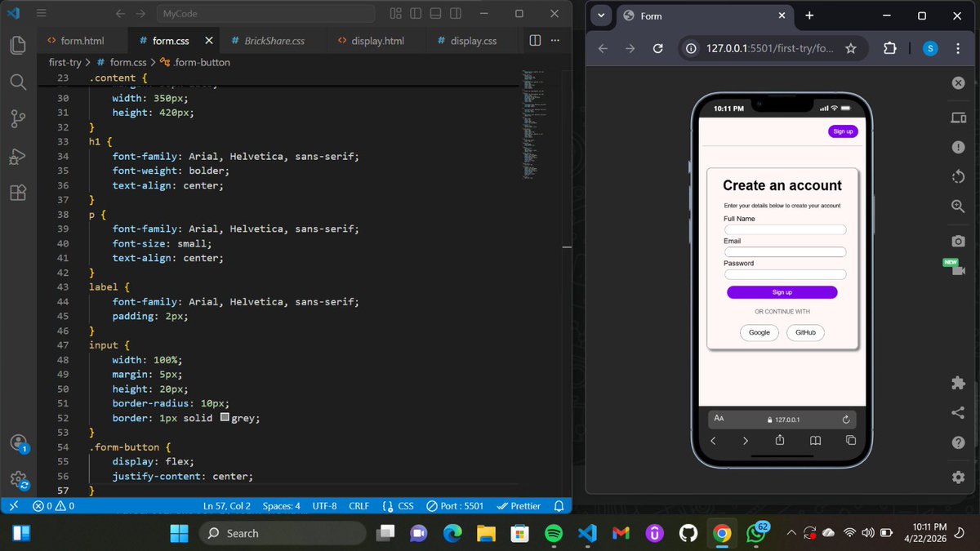This screenshot has width=980, height=551.
Task: Bookmark this page with the star
Action: click(850, 49)
